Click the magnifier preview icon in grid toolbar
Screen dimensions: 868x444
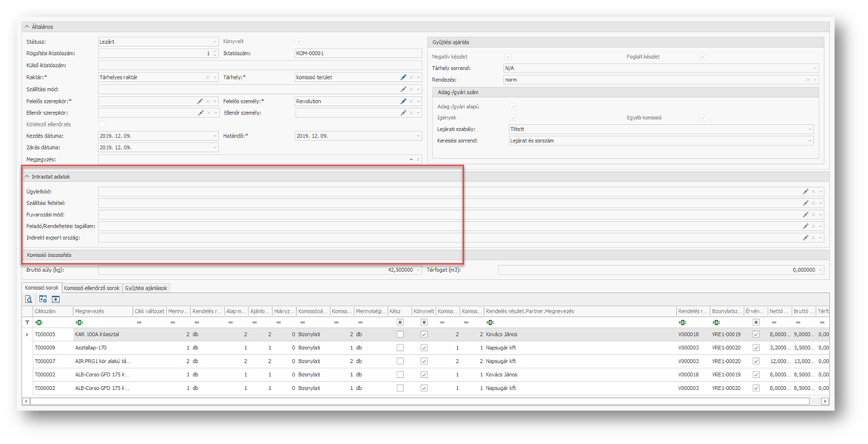29,299
